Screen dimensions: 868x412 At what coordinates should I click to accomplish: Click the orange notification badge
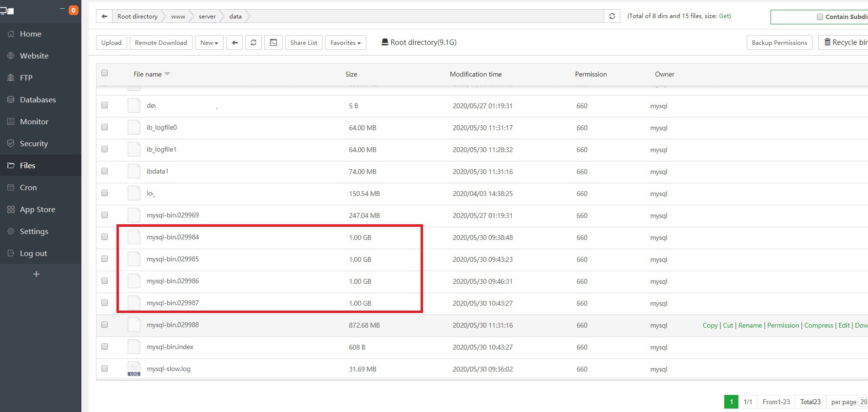pos(74,10)
